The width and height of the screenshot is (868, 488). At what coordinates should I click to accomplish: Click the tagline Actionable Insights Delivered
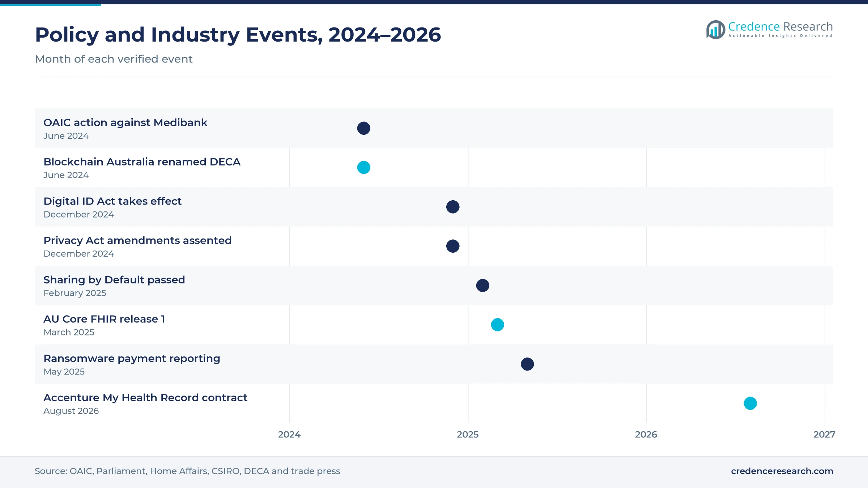[780, 36]
